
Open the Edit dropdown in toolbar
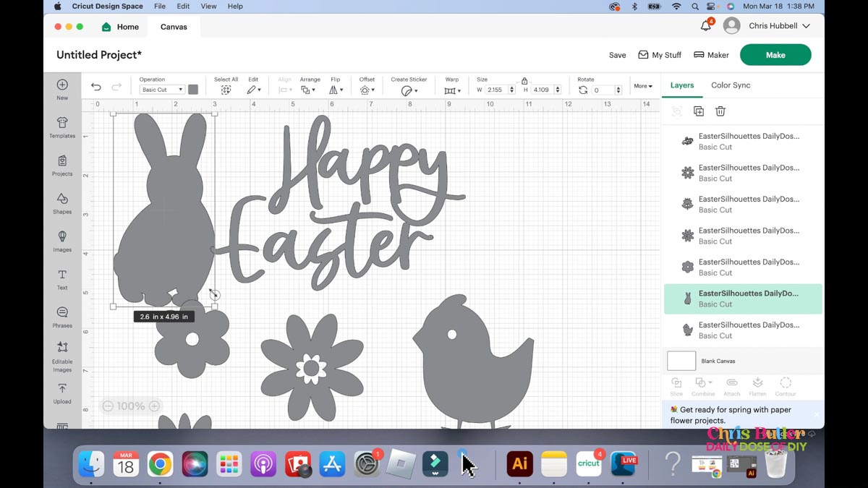pos(252,90)
